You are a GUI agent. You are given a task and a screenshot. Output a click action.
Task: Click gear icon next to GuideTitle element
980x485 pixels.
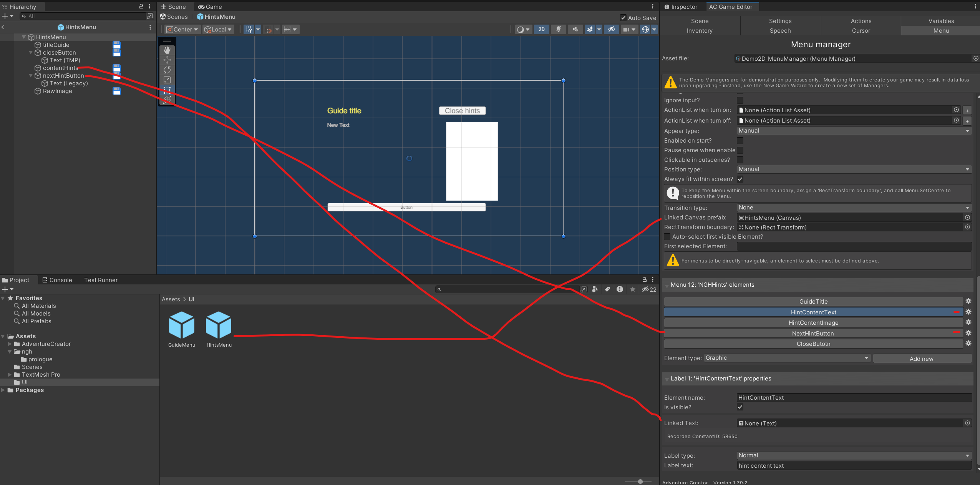pos(968,301)
